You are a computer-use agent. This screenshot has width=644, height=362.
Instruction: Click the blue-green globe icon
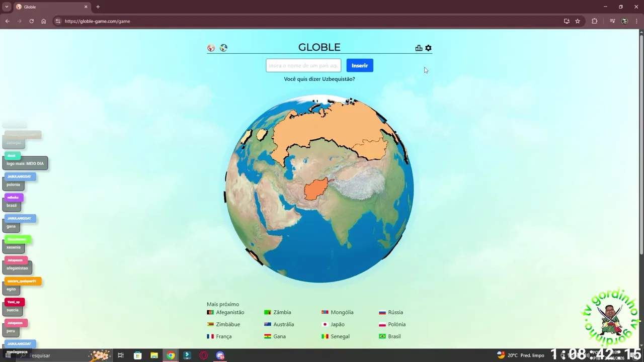click(x=223, y=48)
